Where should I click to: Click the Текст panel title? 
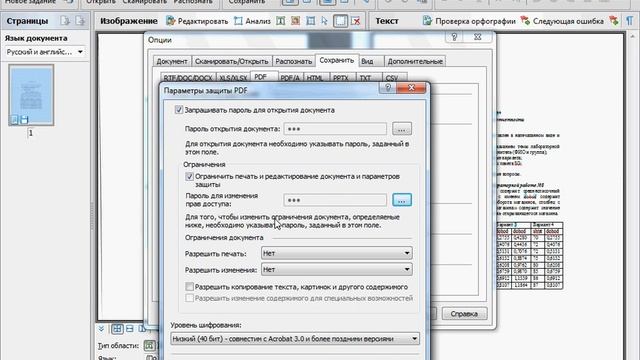387,21
